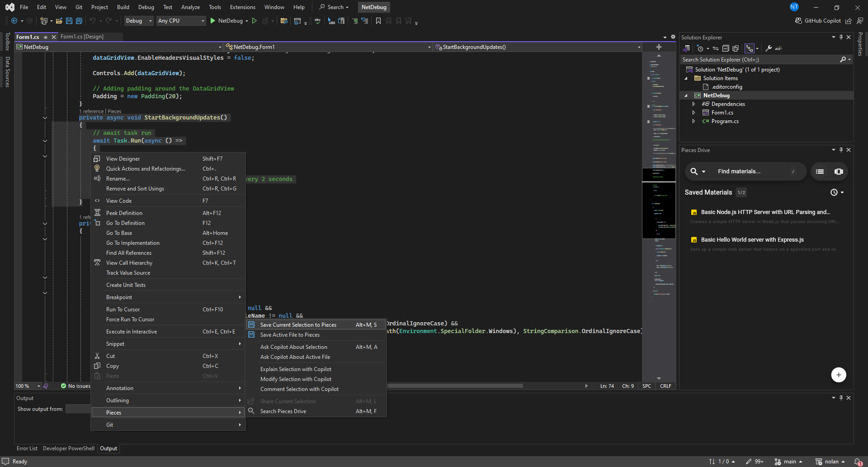Open the StartBackgroundUpdates() member dropdown
Image resolution: width=868 pixels, height=467 pixels.
538,47
